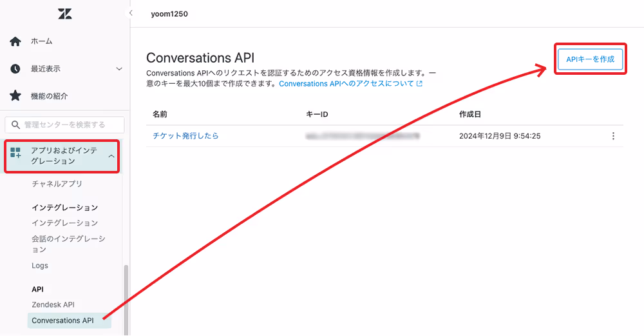Click the apps grid icon for アプリおよびインテグレーション

pos(15,153)
